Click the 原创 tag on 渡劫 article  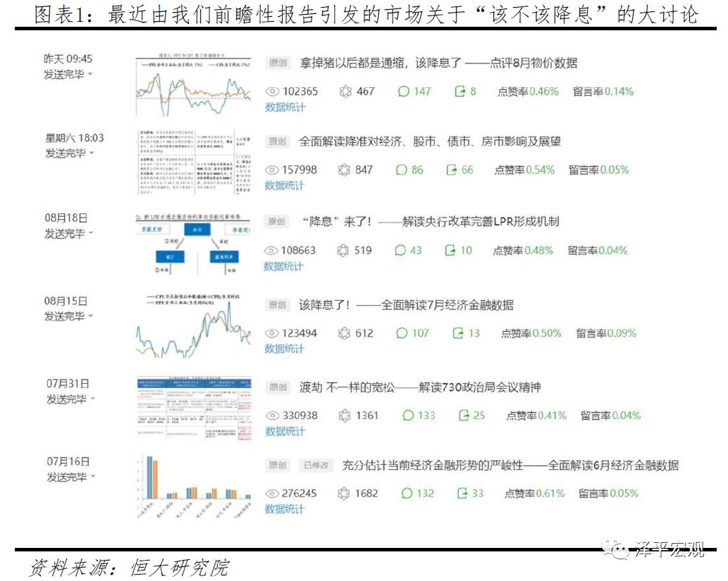pos(278,387)
